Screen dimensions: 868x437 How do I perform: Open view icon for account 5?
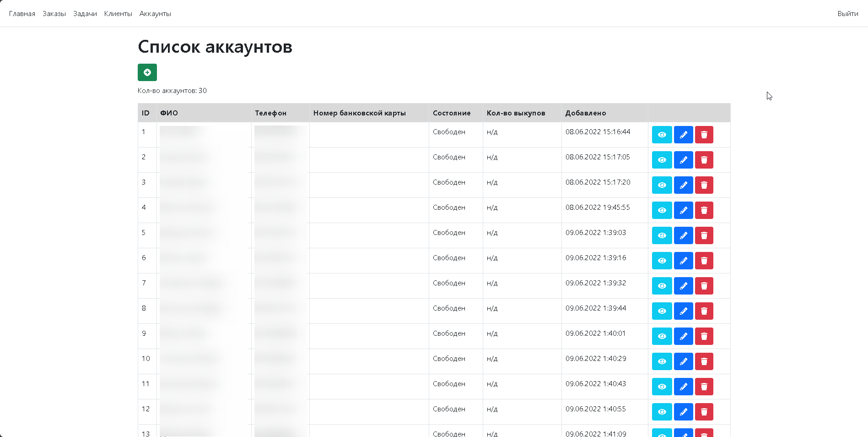pyautogui.click(x=662, y=235)
